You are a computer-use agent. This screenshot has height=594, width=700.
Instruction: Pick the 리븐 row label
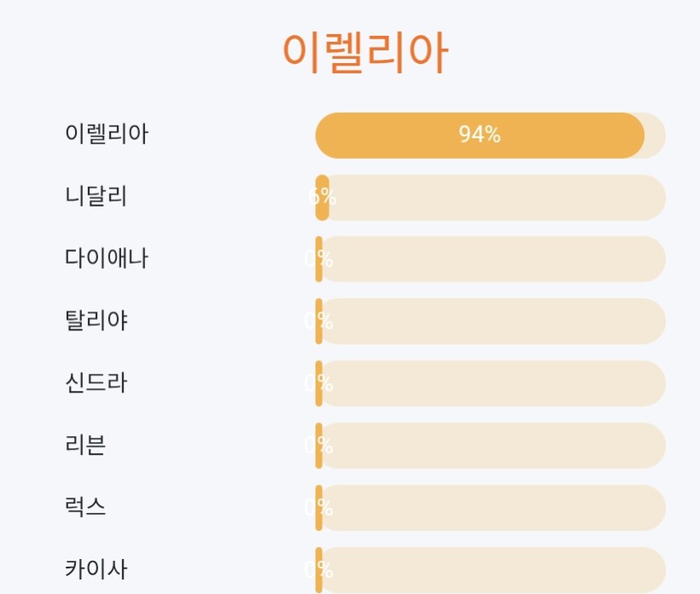[85, 445]
